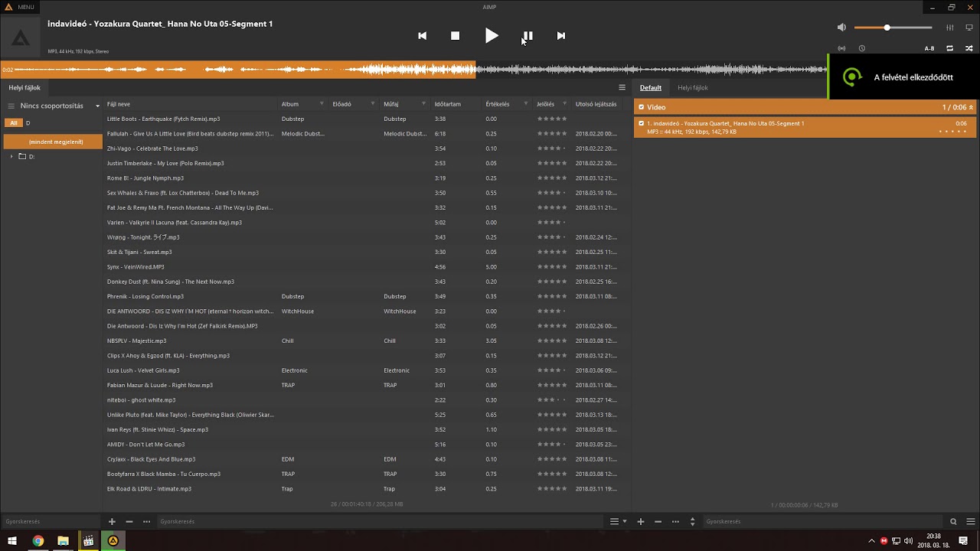Switch to Helyi fájlok playlist tab
980x551 pixels.
click(x=693, y=88)
